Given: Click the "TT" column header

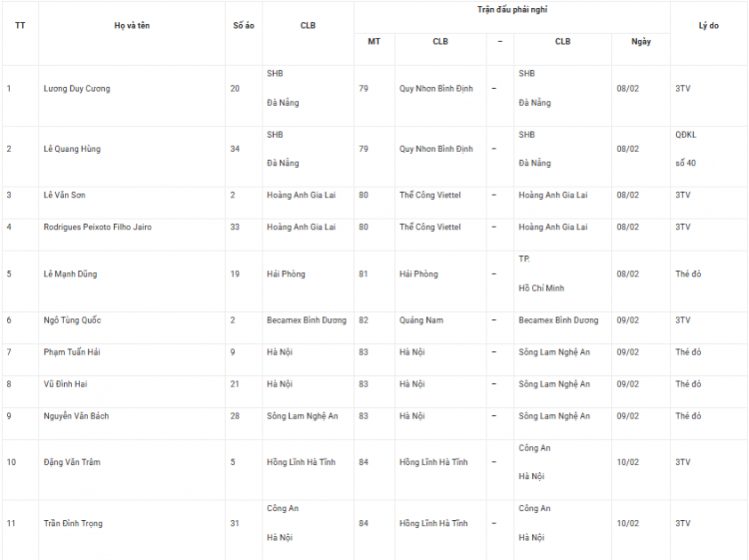Looking at the screenshot, I should tap(20, 26).
